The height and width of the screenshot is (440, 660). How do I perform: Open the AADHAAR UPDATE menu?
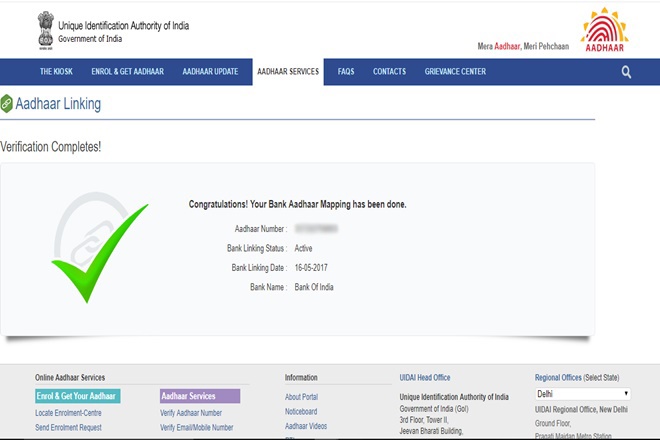[x=210, y=72]
